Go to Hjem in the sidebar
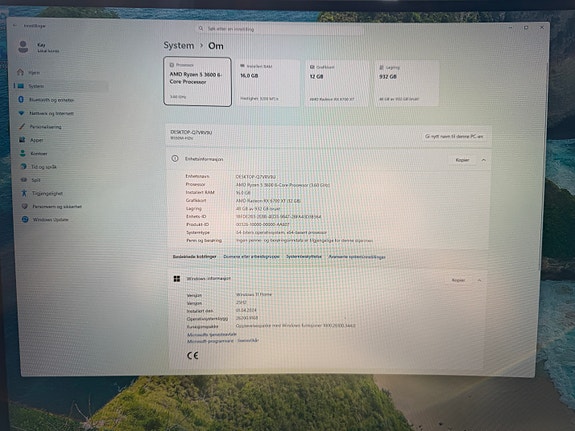 point(34,73)
